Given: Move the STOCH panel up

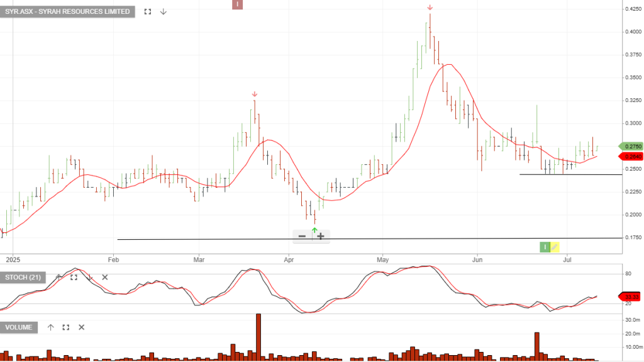Looking at the screenshot, I should click(58, 277).
